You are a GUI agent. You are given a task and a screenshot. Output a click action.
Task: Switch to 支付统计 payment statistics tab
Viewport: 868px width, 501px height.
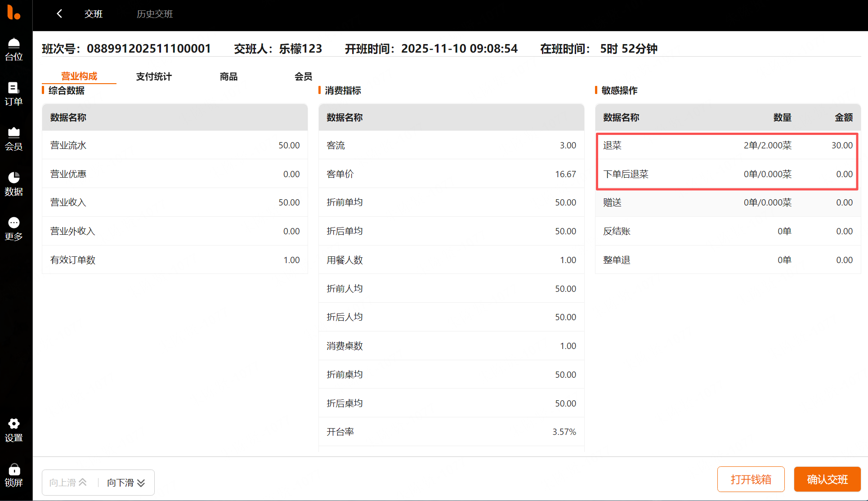coord(154,76)
